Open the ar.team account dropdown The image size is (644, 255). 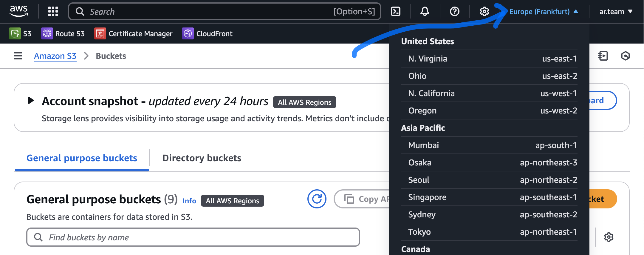[616, 11]
